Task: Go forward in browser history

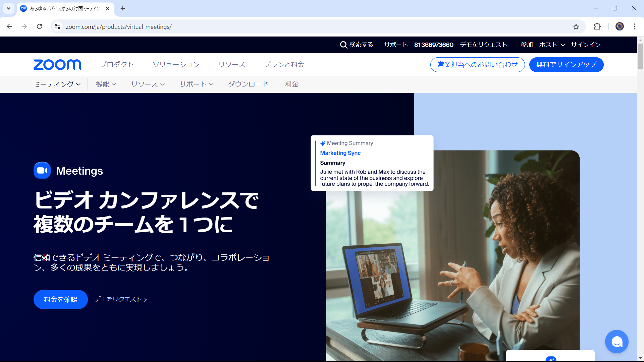Action: pyautogui.click(x=24, y=26)
